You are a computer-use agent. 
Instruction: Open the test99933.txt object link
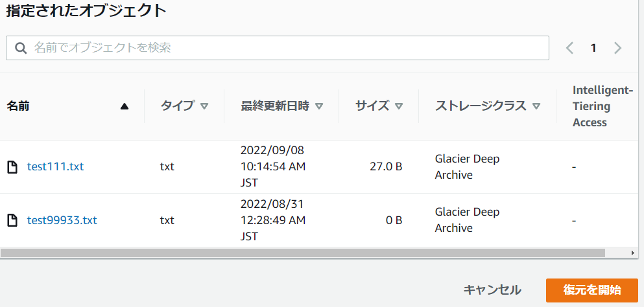62,220
